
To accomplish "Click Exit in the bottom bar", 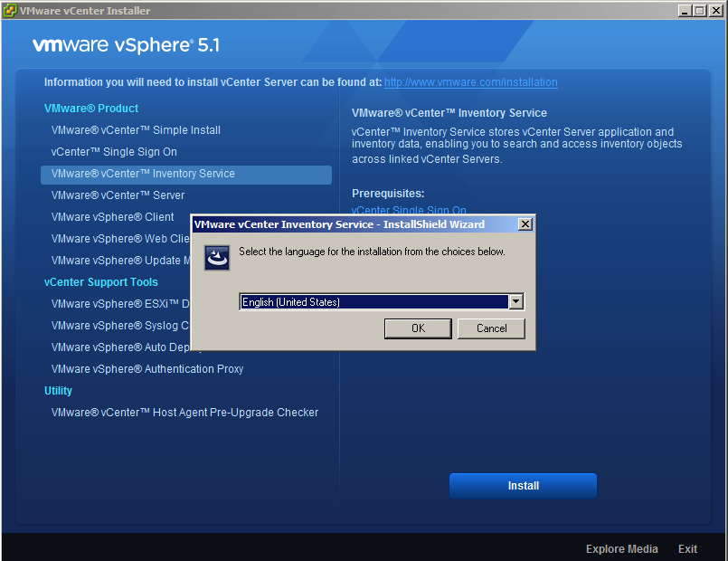I will [x=687, y=549].
